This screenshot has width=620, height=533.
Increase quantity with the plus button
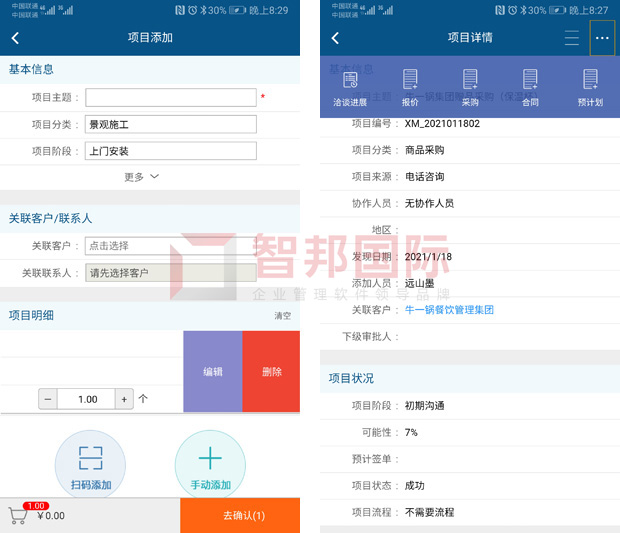click(124, 399)
